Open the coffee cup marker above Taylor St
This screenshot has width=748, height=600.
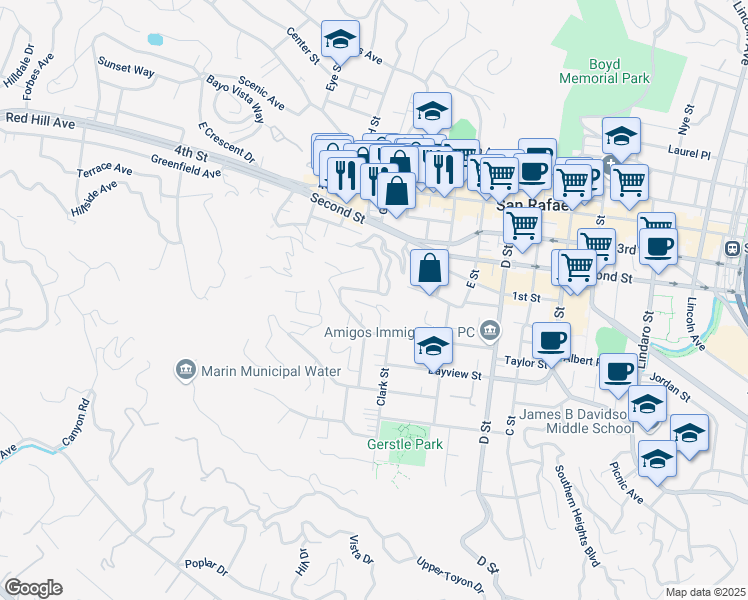(x=551, y=341)
